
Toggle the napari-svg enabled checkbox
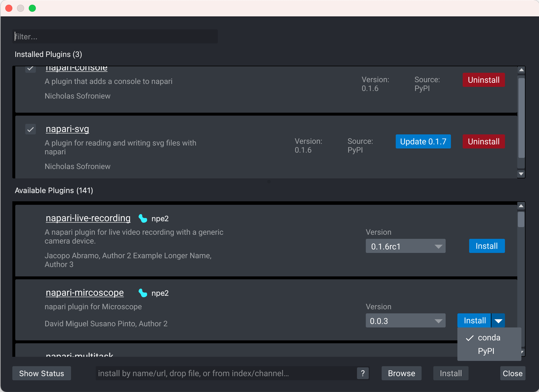[31, 129]
